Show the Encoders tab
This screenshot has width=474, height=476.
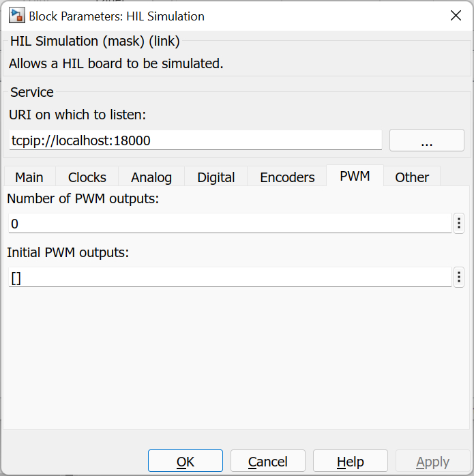click(287, 177)
